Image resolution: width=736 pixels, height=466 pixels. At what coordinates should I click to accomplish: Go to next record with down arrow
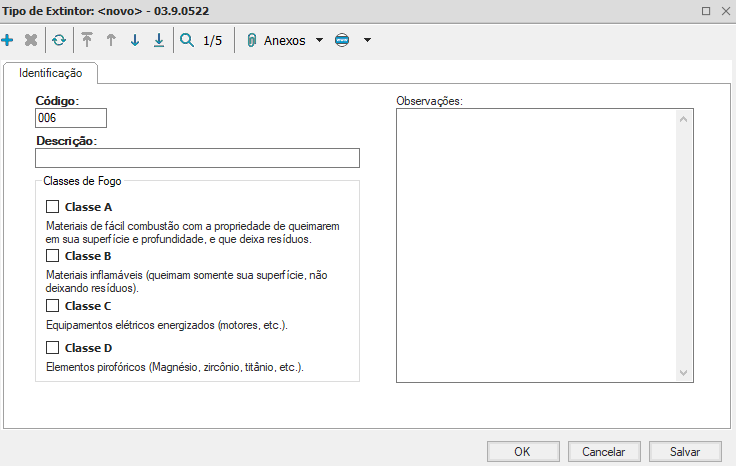click(x=135, y=41)
